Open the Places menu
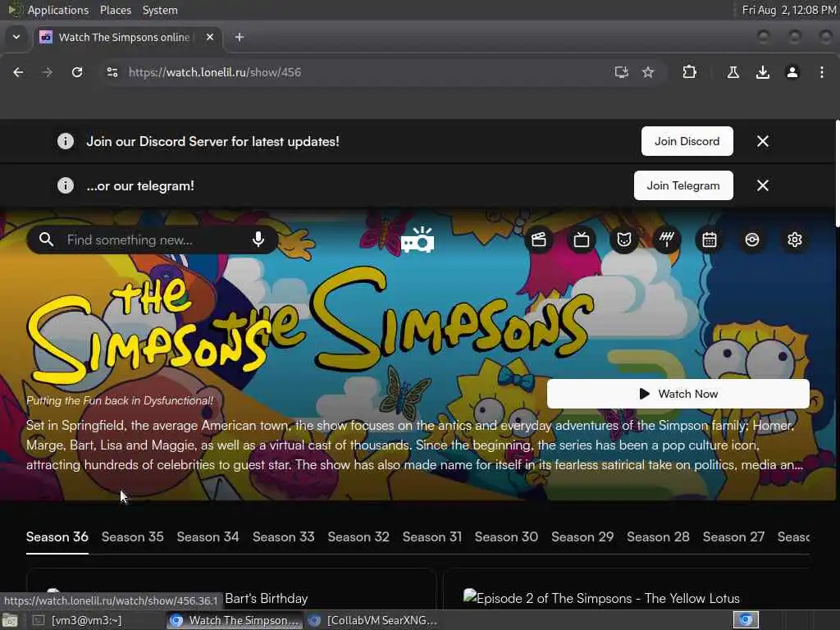840x630 pixels. click(115, 10)
